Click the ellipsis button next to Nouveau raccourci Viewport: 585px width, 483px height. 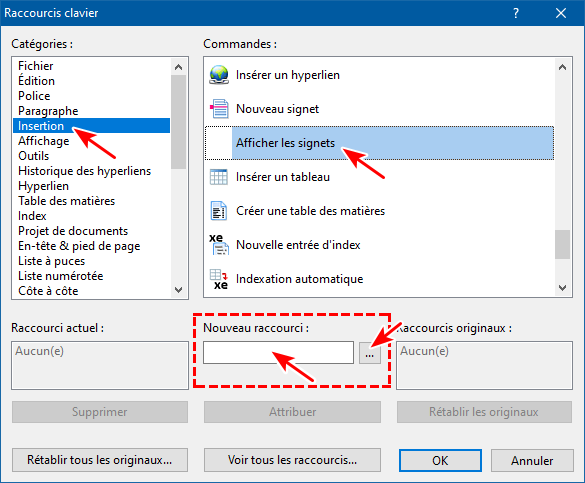369,352
